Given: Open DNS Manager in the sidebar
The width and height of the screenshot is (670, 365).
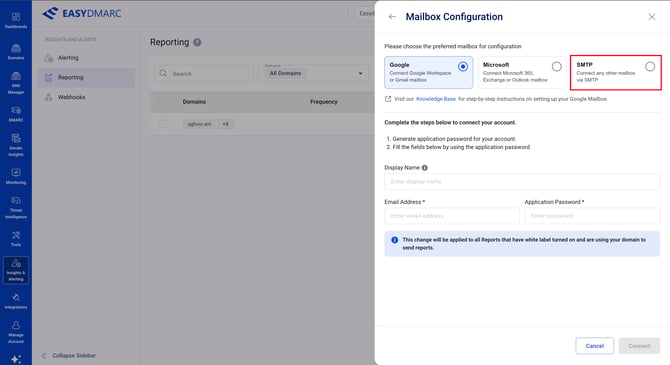Looking at the screenshot, I should coord(16,82).
